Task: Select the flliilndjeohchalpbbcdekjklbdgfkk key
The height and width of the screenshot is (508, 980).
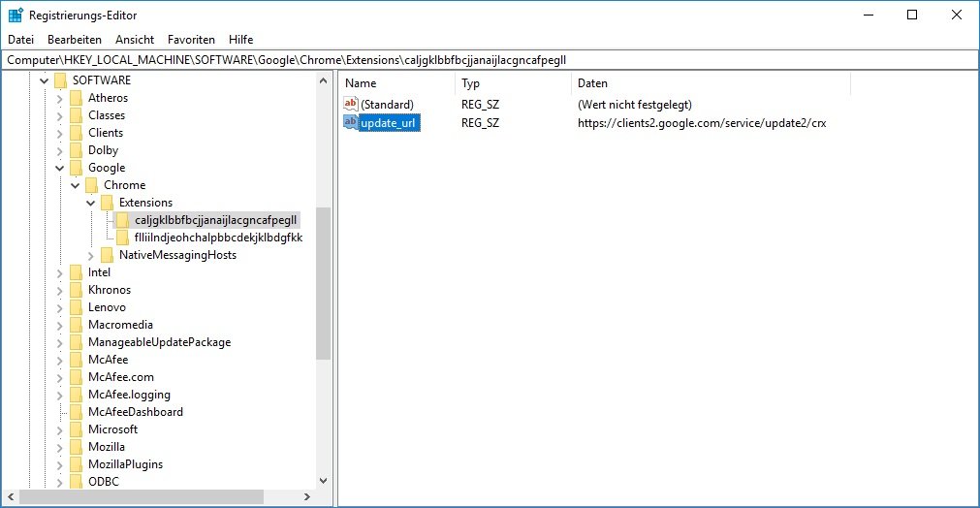Action: tap(218, 238)
